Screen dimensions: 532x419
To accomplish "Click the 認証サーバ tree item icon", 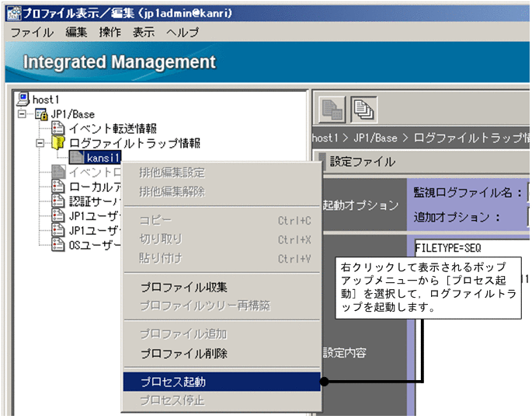I will tap(58, 201).
